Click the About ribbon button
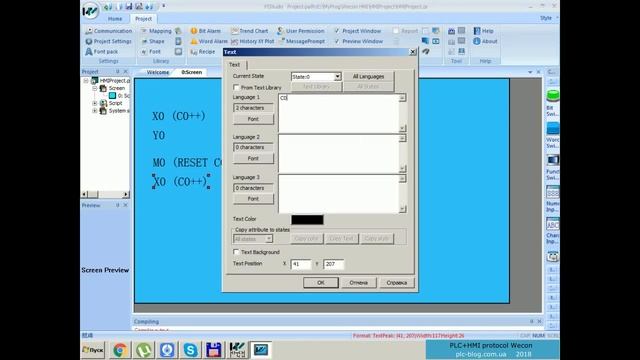640x360 pixels. point(485,41)
